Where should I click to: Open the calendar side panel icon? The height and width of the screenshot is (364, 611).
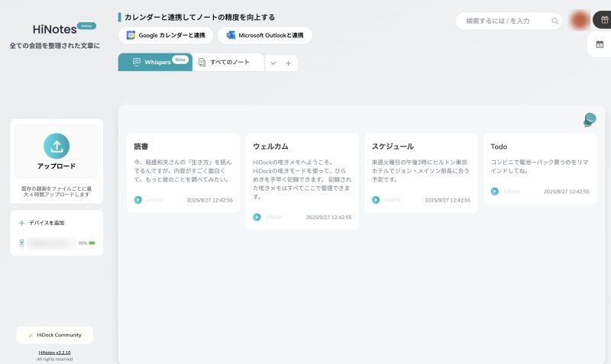pyautogui.click(x=600, y=44)
